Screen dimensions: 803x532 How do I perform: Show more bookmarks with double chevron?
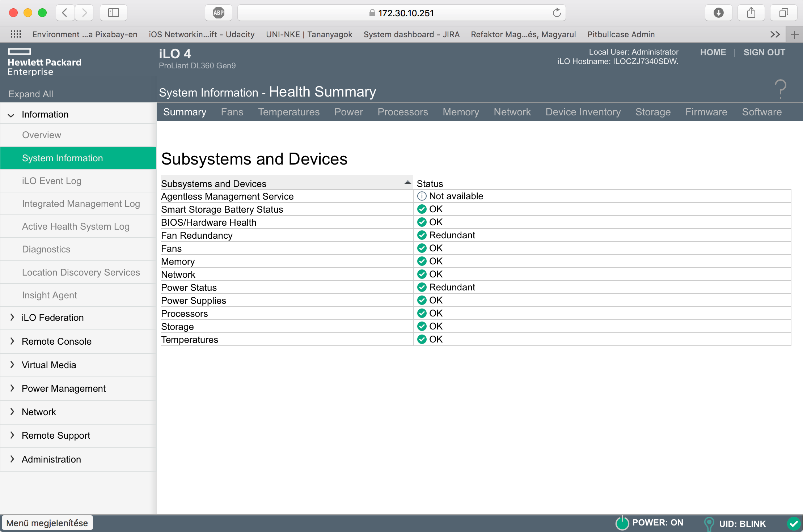pos(775,34)
